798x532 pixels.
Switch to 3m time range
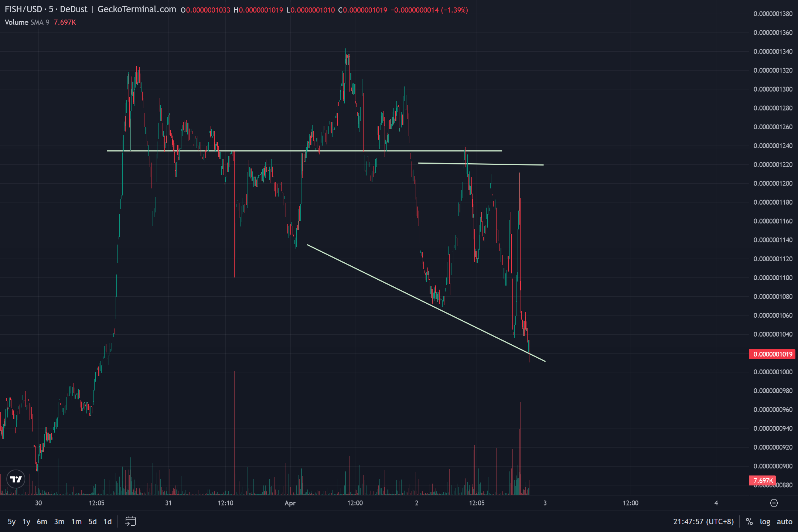(x=59, y=521)
